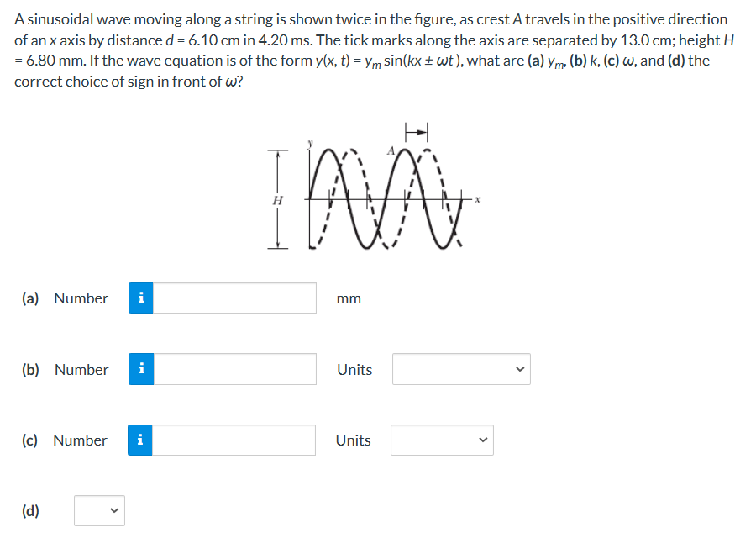Select the blue i button beside ym answer box
This screenshot has width=756, height=538.
click(x=141, y=298)
